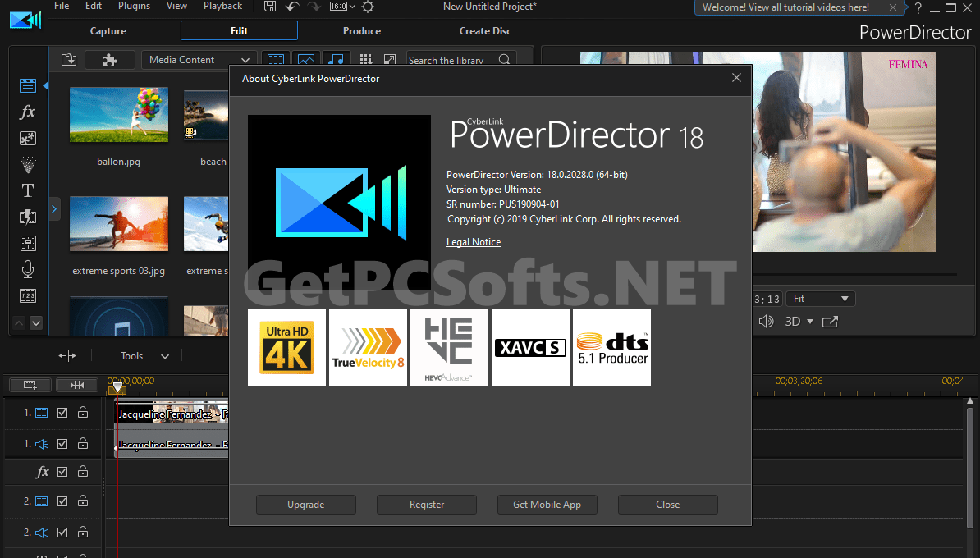Click fit timeline view icon

[77, 385]
